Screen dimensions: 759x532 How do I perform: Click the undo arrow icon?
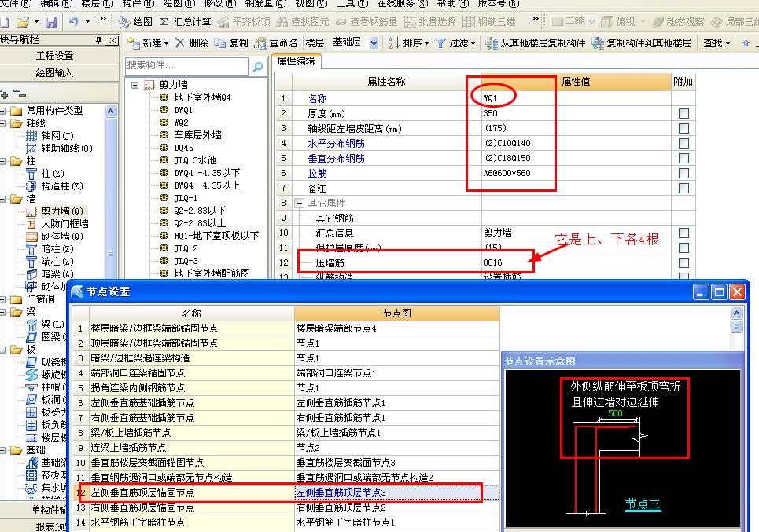click(74, 22)
